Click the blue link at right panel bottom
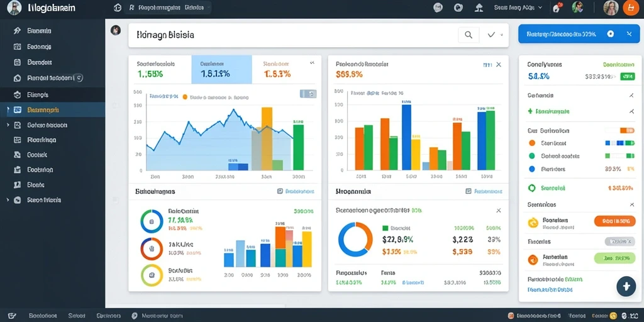 [550, 289]
